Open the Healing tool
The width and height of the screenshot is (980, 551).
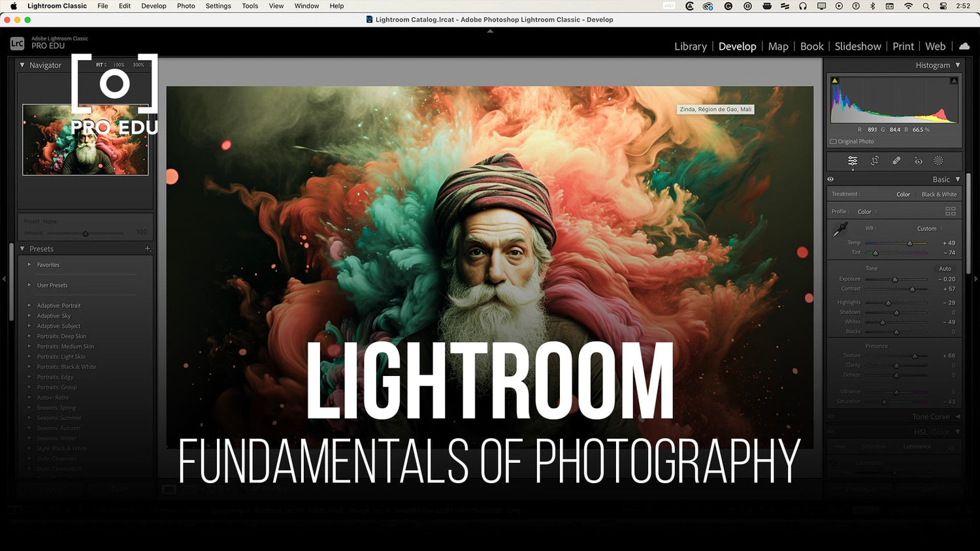click(x=896, y=161)
